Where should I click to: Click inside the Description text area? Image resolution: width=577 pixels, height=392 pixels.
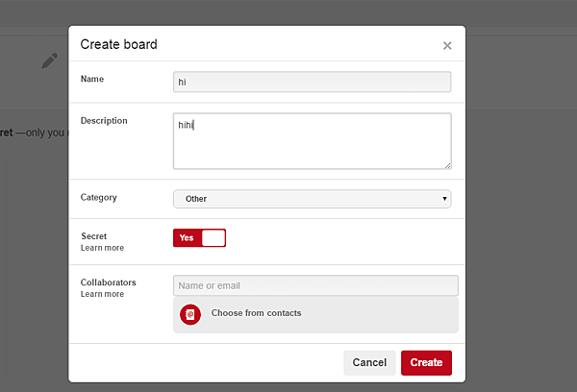312,140
